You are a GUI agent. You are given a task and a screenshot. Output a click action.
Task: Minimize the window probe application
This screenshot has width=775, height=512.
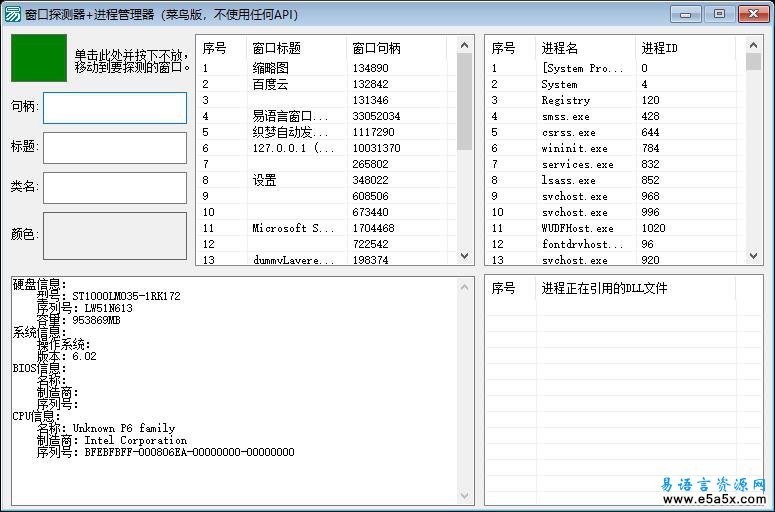pyautogui.click(x=686, y=14)
